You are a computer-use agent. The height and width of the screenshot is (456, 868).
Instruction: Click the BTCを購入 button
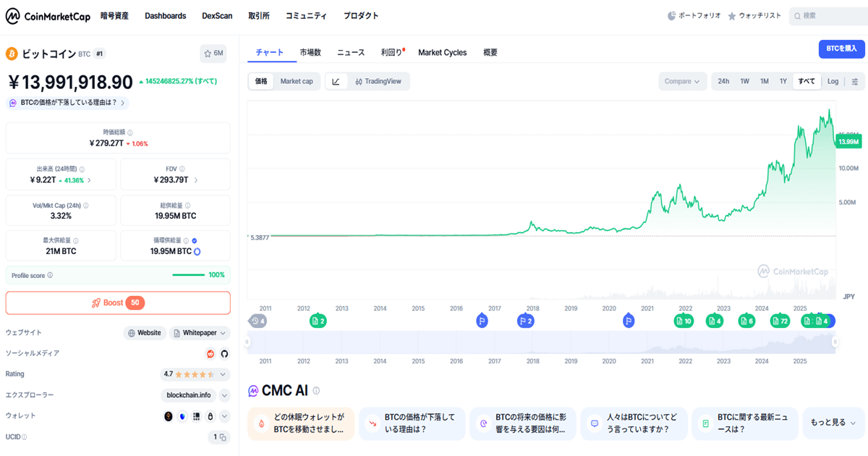[x=841, y=48]
